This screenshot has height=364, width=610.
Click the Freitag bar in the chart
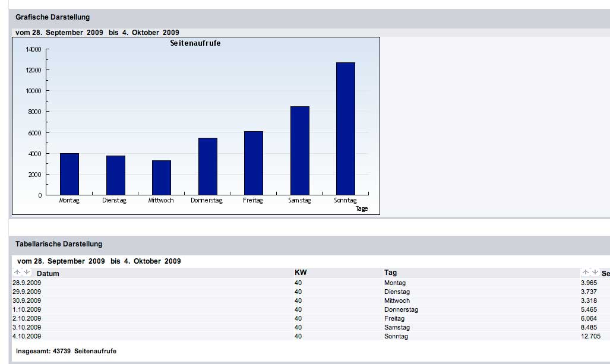pyautogui.click(x=253, y=163)
